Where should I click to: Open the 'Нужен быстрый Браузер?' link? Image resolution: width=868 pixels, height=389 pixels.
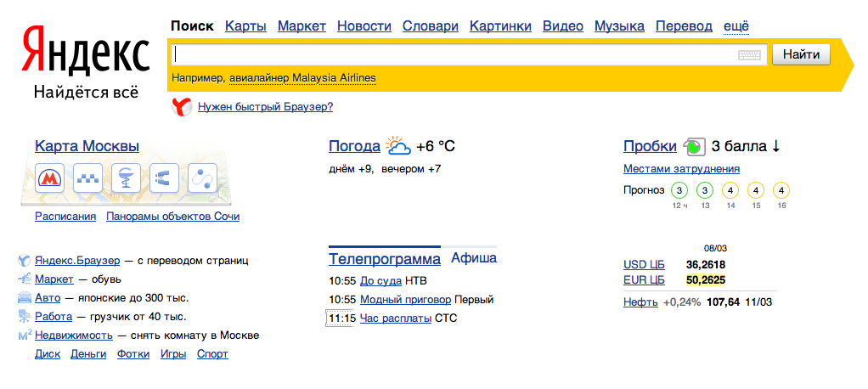(265, 107)
